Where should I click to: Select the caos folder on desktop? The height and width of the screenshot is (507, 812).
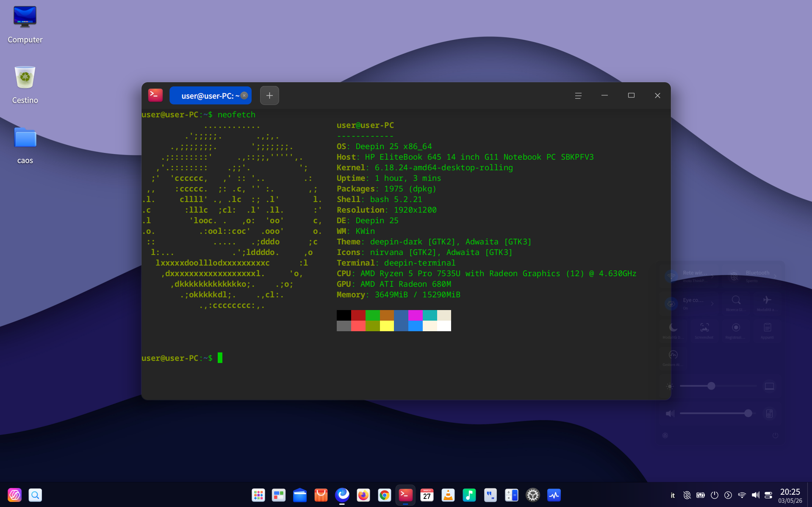coord(25,145)
